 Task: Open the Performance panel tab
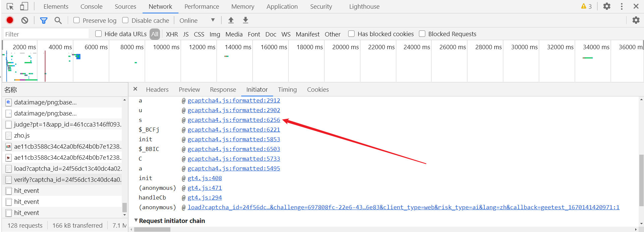pos(202,6)
